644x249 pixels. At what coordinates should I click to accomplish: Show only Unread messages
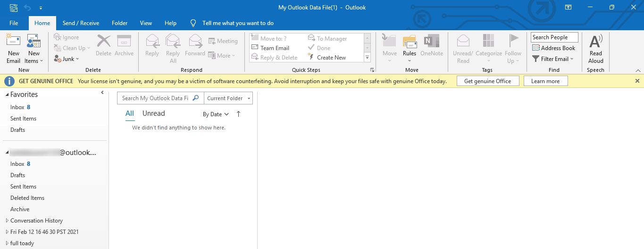click(x=154, y=113)
